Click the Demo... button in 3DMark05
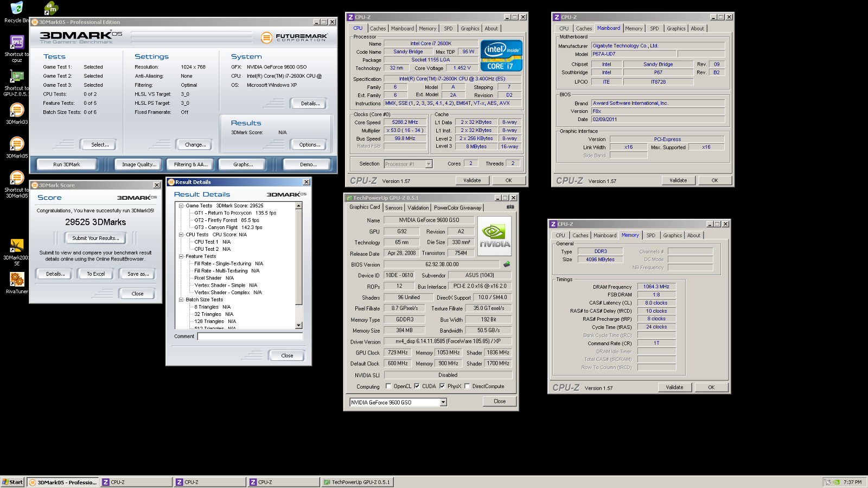 click(308, 164)
